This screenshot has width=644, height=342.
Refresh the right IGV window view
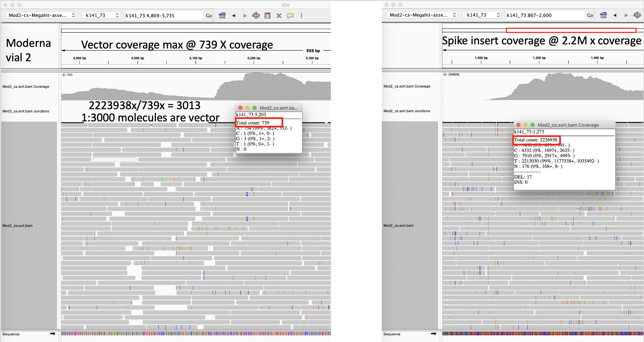click(637, 15)
